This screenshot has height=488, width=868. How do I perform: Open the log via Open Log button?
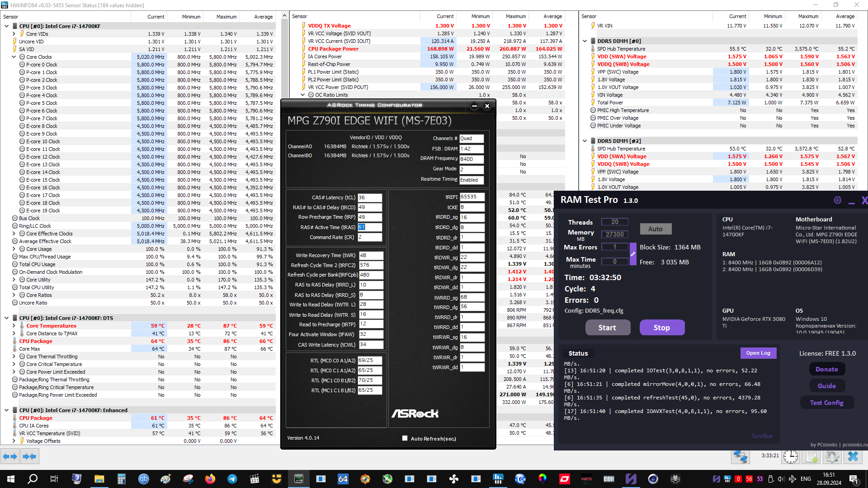click(x=758, y=353)
